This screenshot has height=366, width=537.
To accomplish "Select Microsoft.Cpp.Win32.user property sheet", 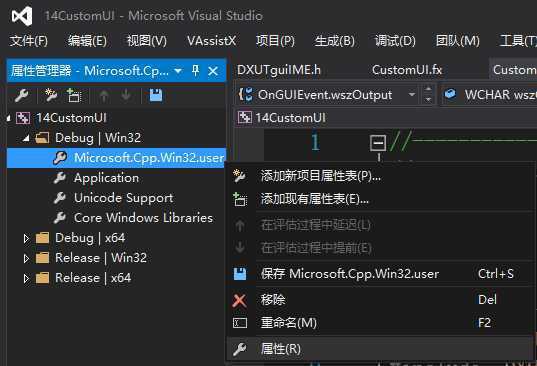I will pyautogui.click(x=149, y=158).
